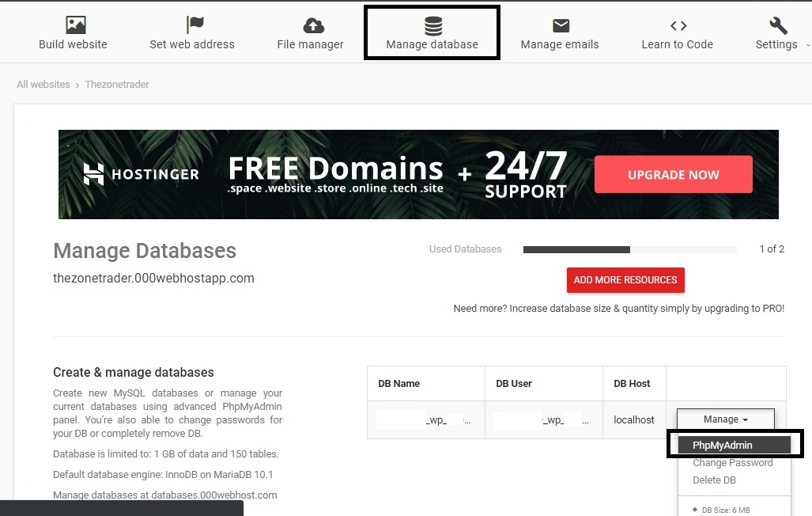
Task: Click the Settings label's dropdown arrow
Action: (x=807, y=45)
